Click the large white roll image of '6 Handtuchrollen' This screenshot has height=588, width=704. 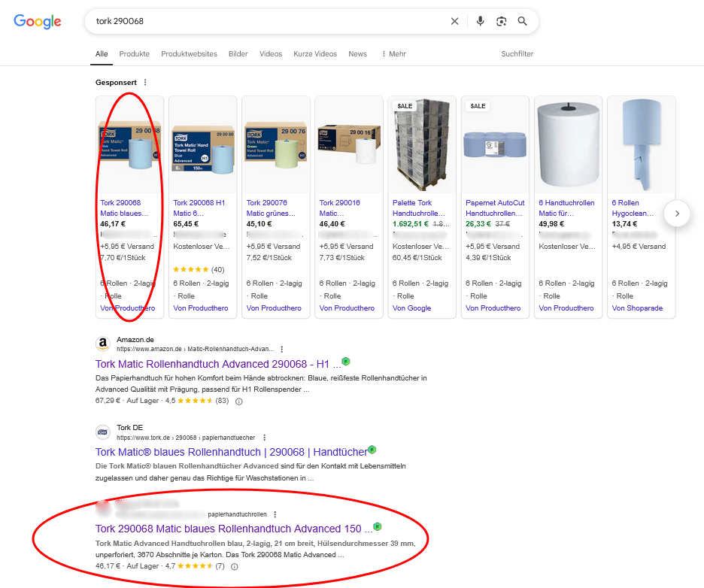pyautogui.click(x=568, y=144)
